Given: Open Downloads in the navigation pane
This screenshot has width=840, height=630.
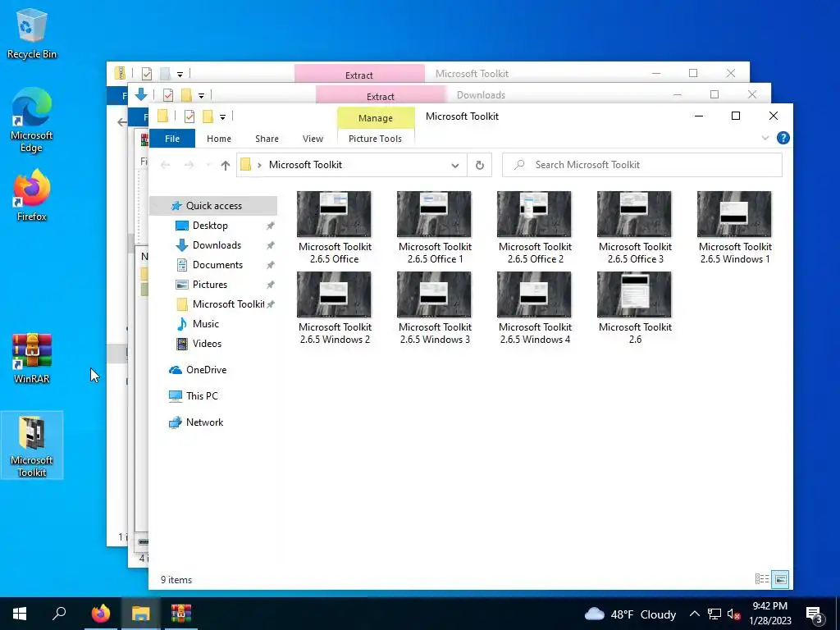Looking at the screenshot, I should point(217,245).
